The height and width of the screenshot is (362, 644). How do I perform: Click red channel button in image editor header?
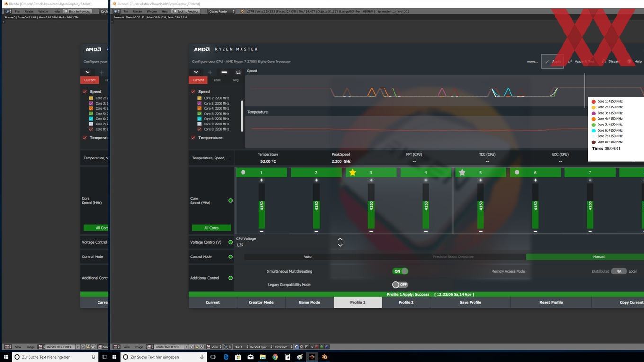[x=316, y=347]
